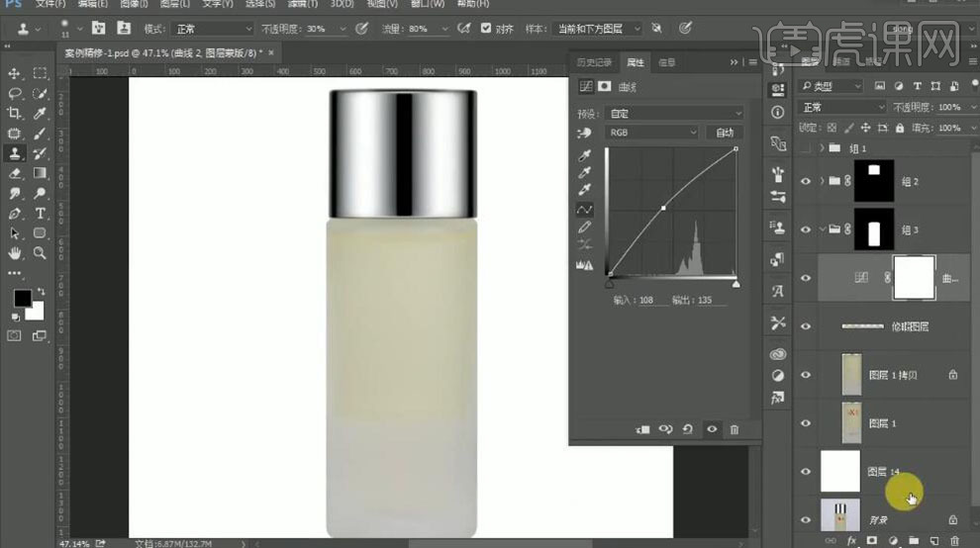Click the delete adjustment trash icon in Properties
Screen dimensions: 980x548
[734, 429]
